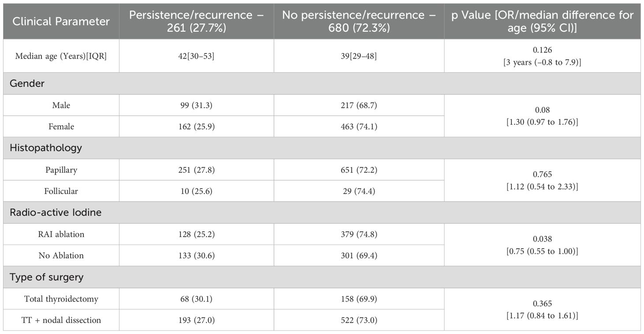Screen dimensions: 644x334
Task: Select the 651 (72.2) papillary cell
Action: (x=359, y=170)
